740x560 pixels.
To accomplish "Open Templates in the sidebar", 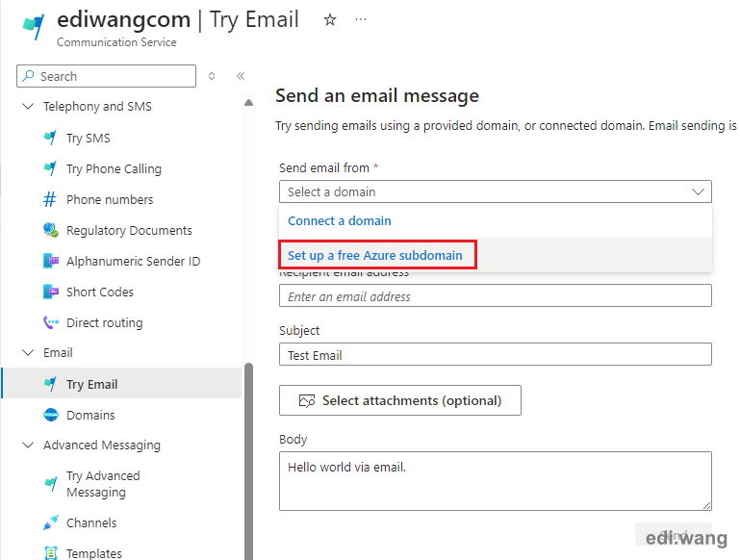I will point(94,553).
